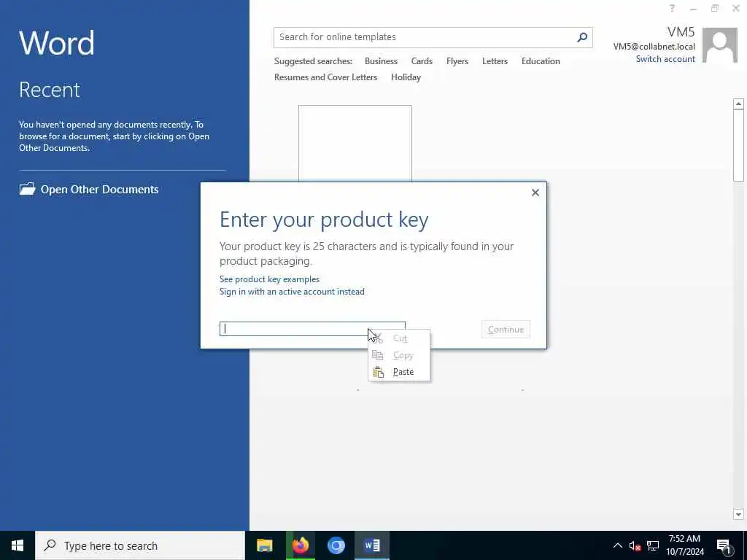Viewport: 747px width, 560px height.
Task: Select Cut from the context menu
Action: (x=399, y=338)
